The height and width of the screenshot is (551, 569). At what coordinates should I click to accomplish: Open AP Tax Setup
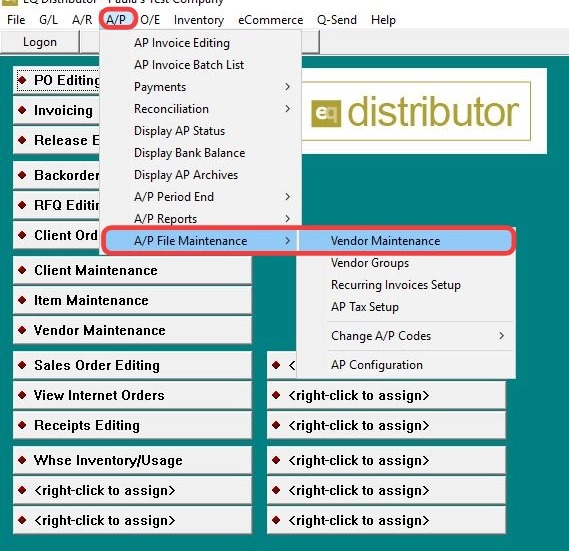tap(405, 307)
